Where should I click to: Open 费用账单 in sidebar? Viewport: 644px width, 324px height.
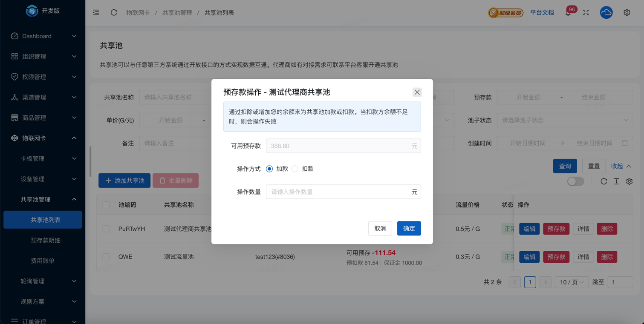[43, 261]
